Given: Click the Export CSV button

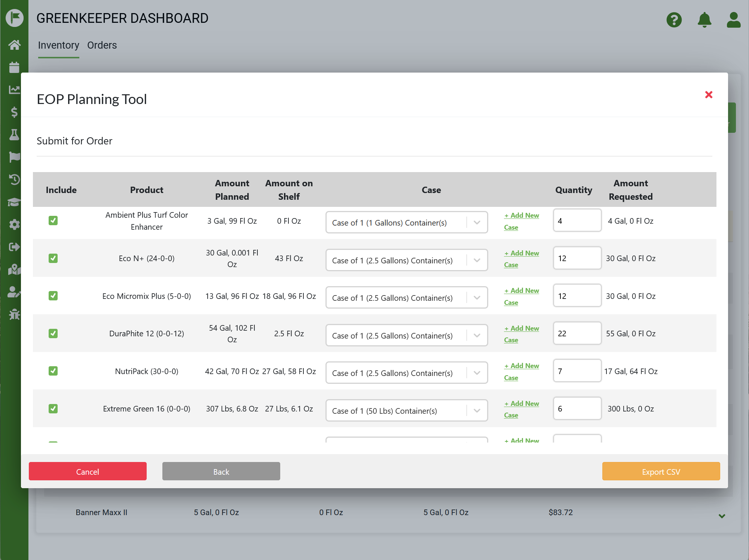Looking at the screenshot, I should point(661,471).
